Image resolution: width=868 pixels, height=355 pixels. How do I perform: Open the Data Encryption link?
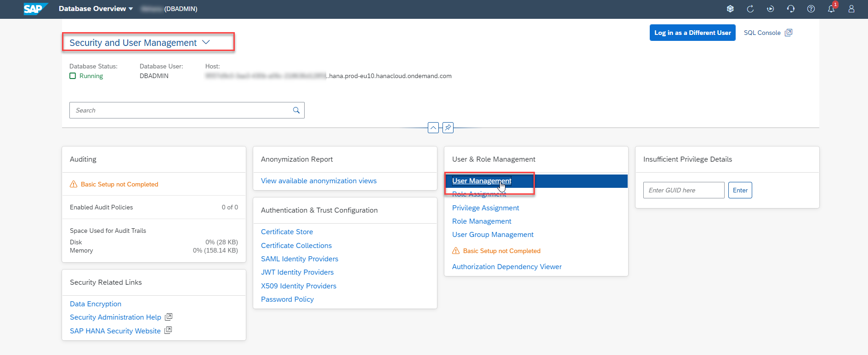tap(96, 304)
